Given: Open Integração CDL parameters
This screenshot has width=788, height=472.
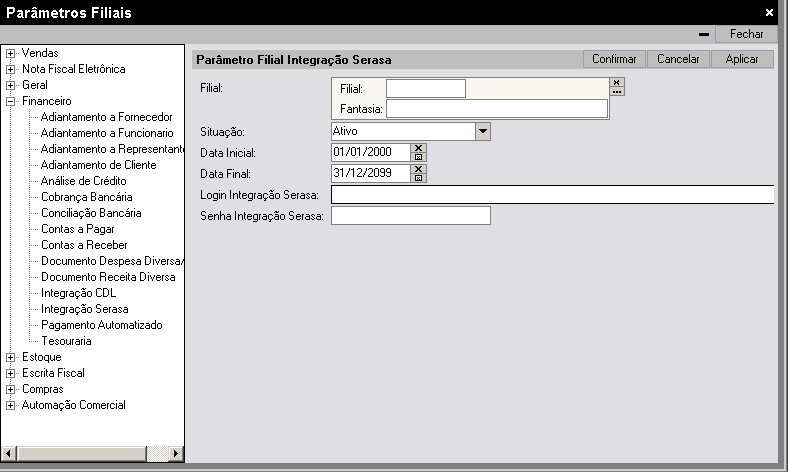Looking at the screenshot, I should pos(78,294).
